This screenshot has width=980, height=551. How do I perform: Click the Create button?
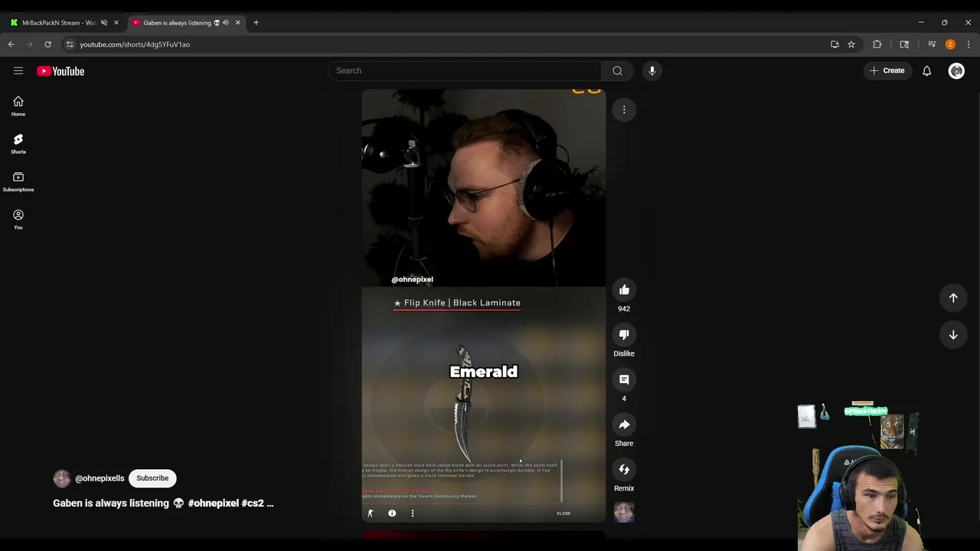887,70
